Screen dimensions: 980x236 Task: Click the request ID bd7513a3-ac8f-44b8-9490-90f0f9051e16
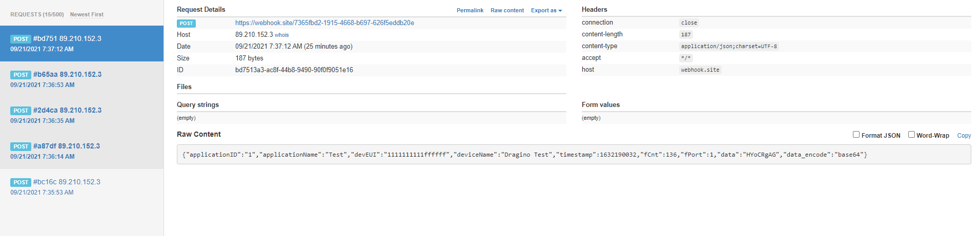pos(294,70)
